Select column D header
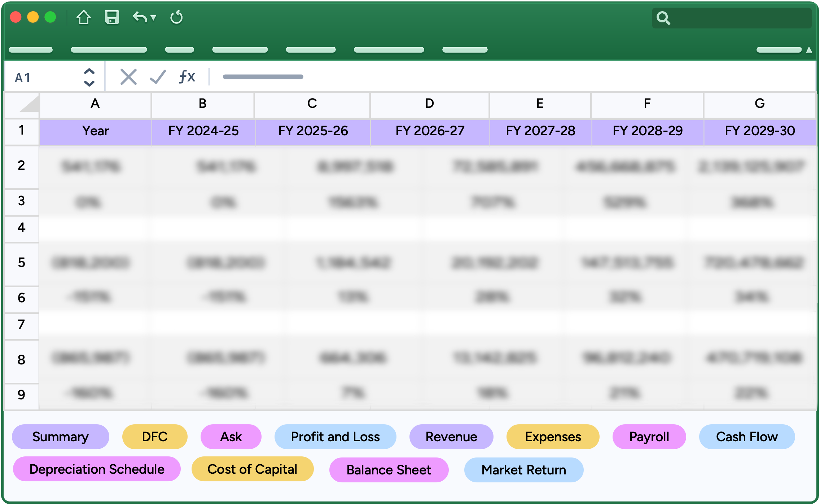This screenshot has width=820, height=504. (x=429, y=104)
